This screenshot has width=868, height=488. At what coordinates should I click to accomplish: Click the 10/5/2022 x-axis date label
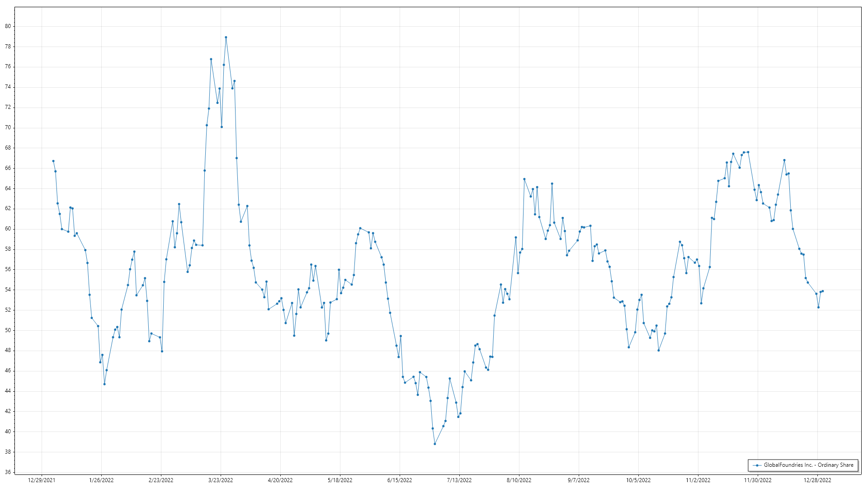[638, 480]
